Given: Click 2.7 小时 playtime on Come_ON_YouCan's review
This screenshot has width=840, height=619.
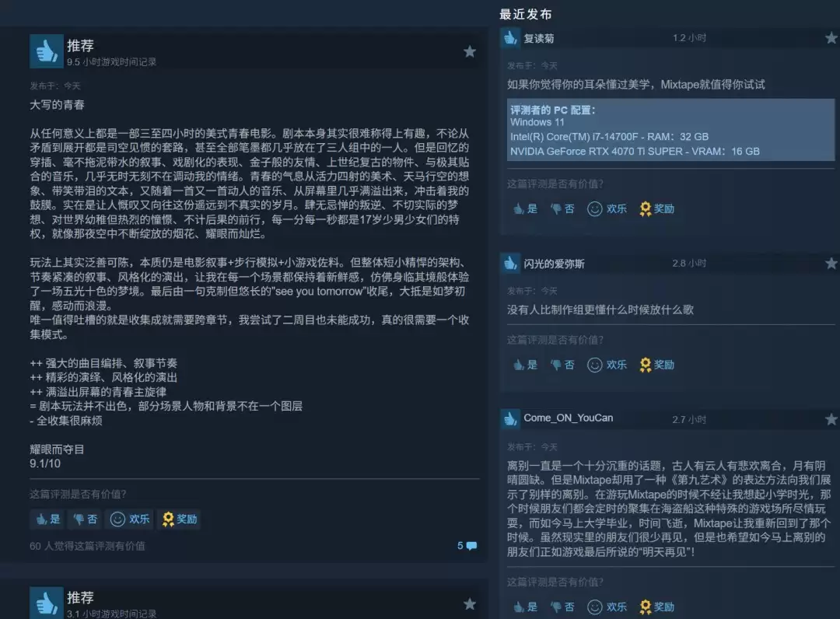Looking at the screenshot, I should coord(689,419).
